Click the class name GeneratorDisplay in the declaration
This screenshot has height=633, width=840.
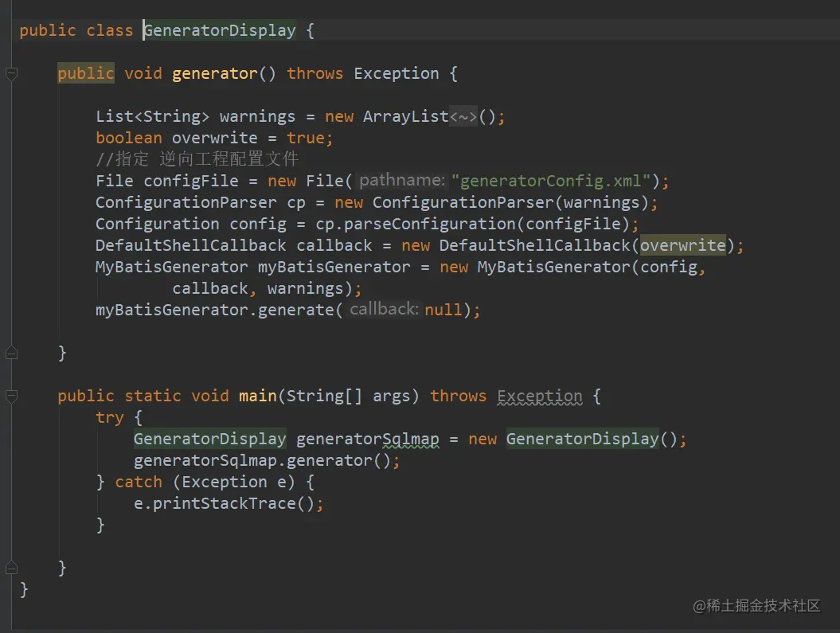click(220, 30)
